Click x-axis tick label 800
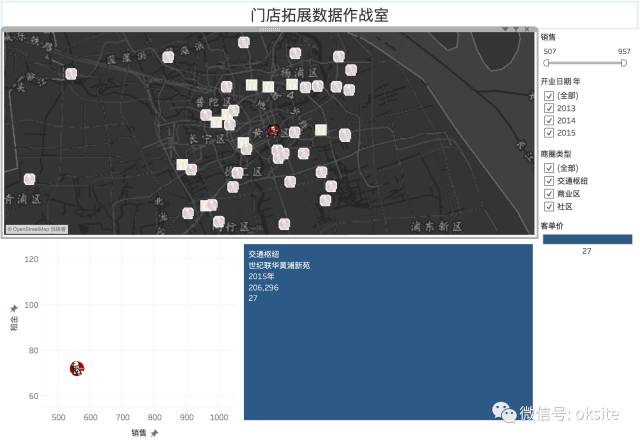The width and height of the screenshot is (640, 442). [155, 417]
